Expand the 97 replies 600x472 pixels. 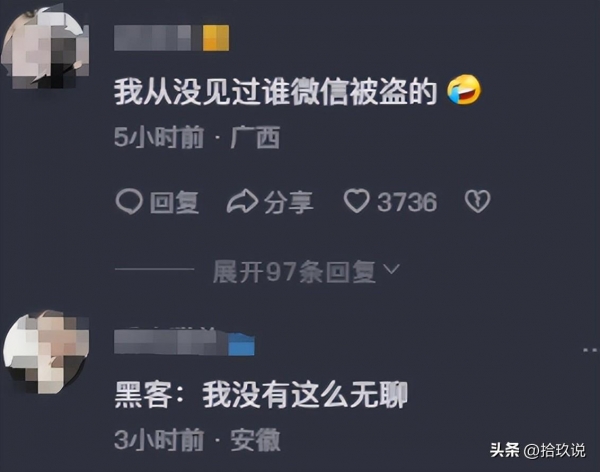click(294, 271)
